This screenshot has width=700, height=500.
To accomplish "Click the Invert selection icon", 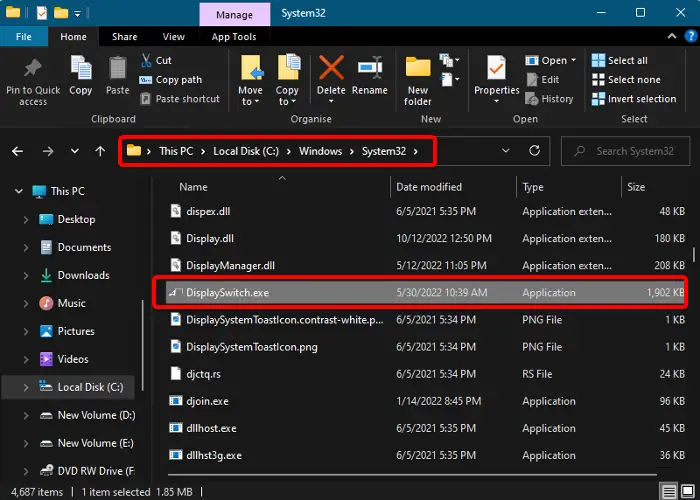I will point(598,99).
